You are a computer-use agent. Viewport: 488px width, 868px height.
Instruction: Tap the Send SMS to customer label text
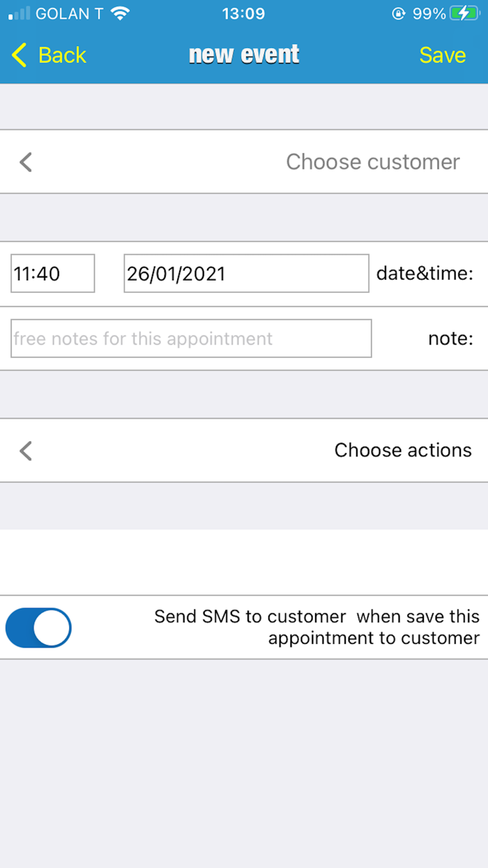pos(317,627)
